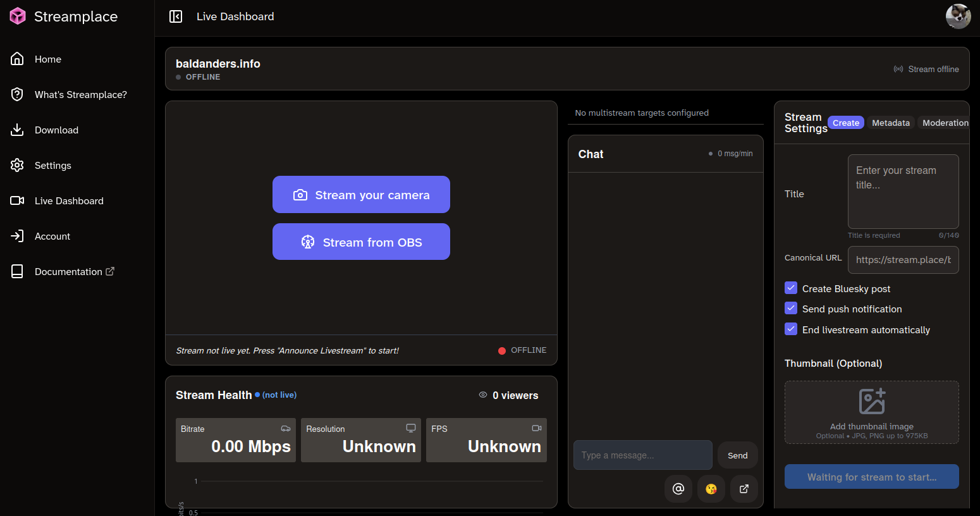Select the Home icon in the sidebar
980x516 pixels.
(17, 59)
